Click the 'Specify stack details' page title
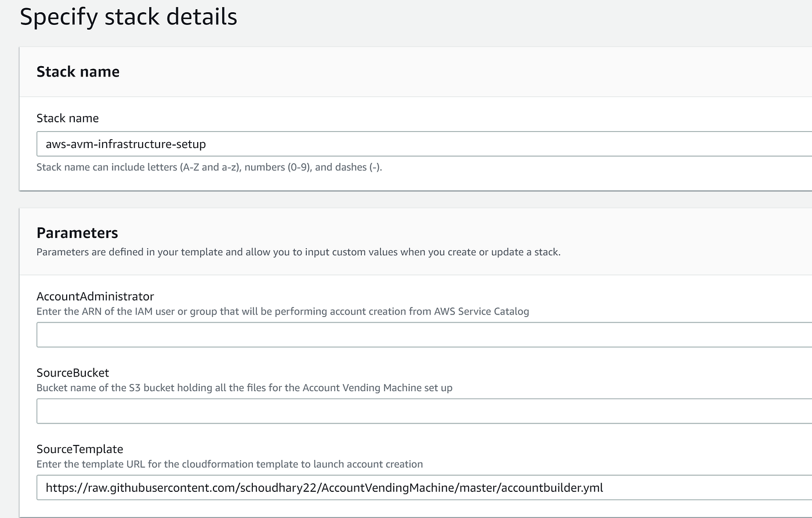 click(x=128, y=16)
